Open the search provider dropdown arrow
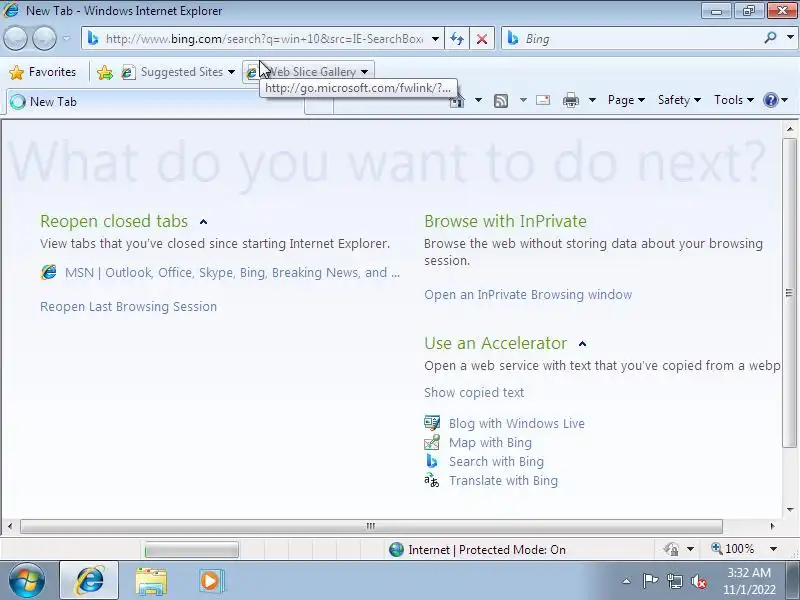 coord(790,38)
